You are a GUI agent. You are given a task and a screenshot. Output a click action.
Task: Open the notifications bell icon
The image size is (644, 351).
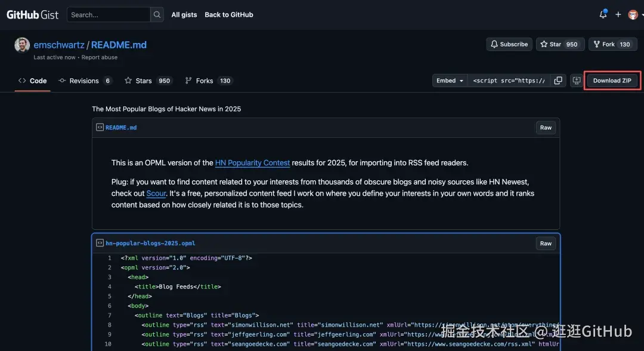[x=603, y=14]
